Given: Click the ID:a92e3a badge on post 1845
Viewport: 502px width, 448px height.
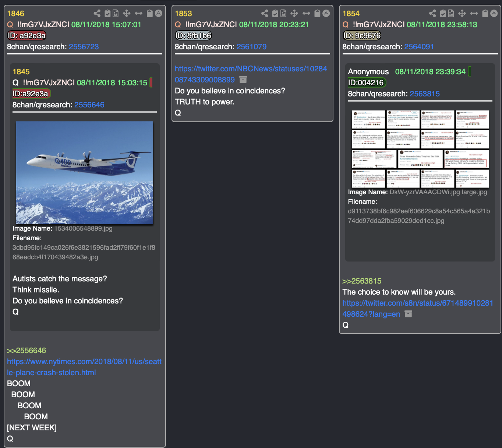Looking at the screenshot, I should tap(31, 94).
